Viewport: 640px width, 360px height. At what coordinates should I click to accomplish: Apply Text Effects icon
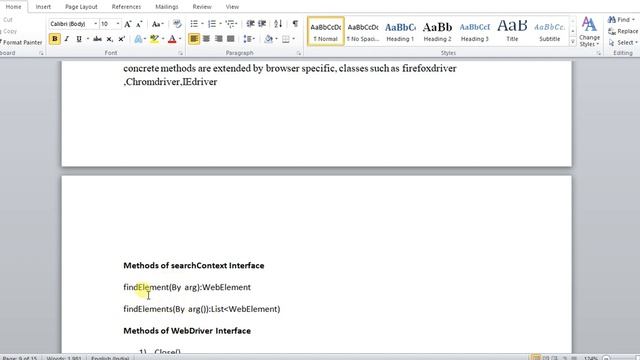pos(138,39)
